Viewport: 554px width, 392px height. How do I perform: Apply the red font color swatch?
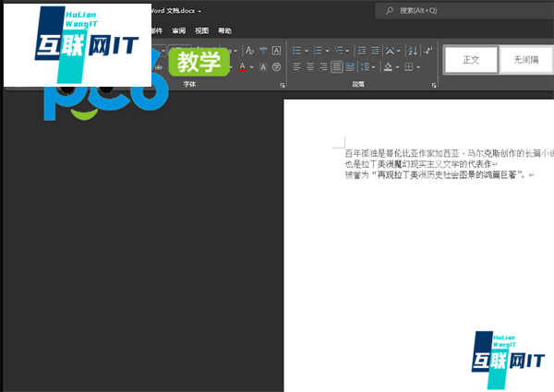[242, 66]
